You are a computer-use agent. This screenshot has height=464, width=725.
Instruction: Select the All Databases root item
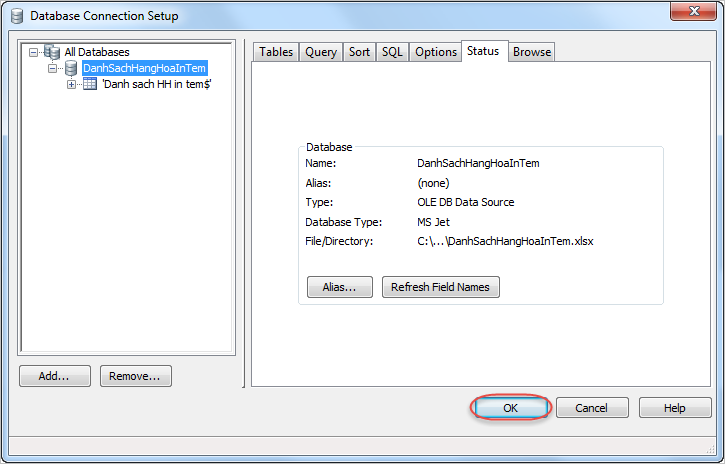(x=97, y=52)
